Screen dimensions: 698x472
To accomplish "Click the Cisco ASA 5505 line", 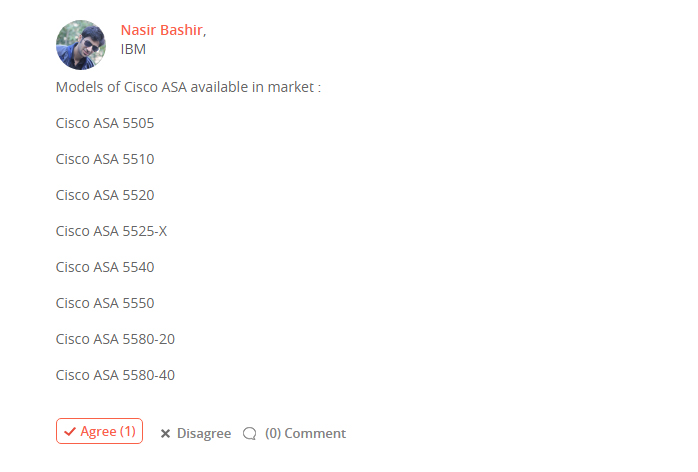I will click(105, 123).
